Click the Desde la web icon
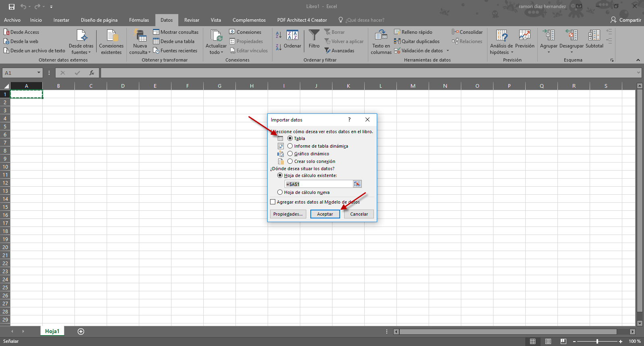 6,41
